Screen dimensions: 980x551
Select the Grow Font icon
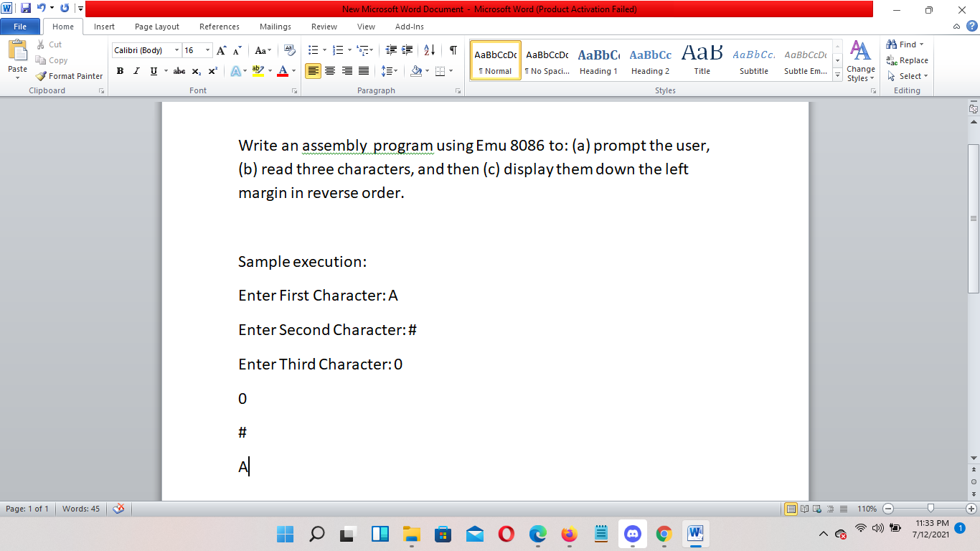(x=220, y=50)
